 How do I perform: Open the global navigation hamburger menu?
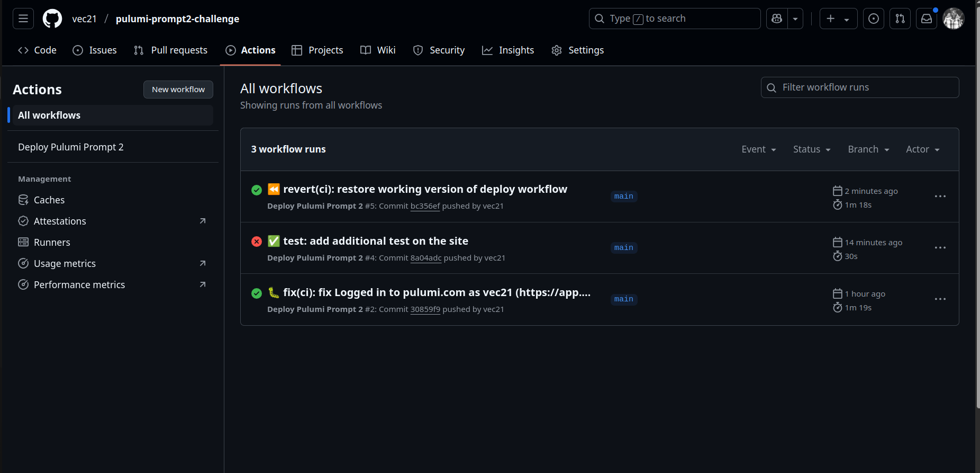point(23,19)
